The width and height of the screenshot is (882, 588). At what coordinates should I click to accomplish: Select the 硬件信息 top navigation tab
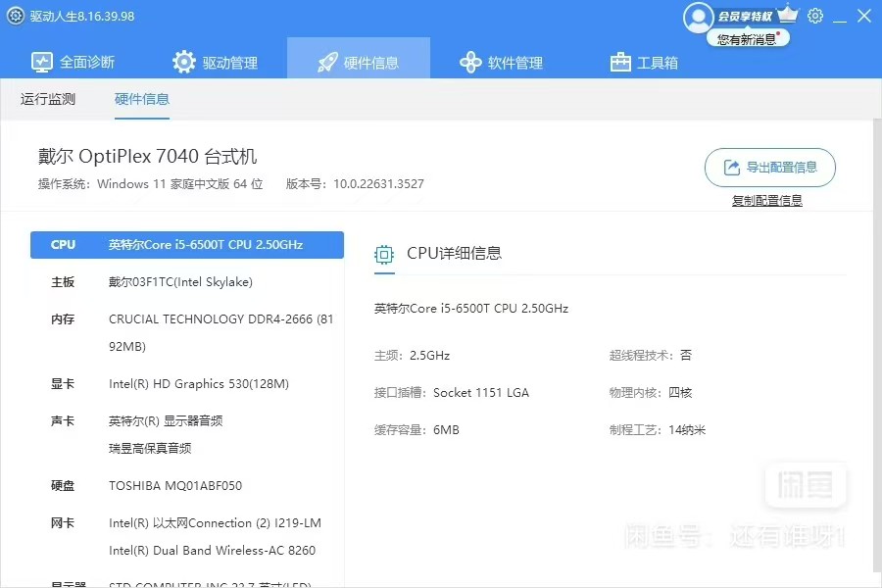click(x=359, y=58)
